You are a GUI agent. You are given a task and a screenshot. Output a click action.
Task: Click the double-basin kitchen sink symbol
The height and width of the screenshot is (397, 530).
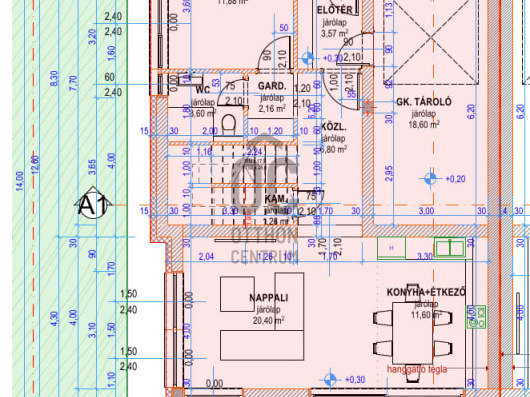(x=450, y=248)
